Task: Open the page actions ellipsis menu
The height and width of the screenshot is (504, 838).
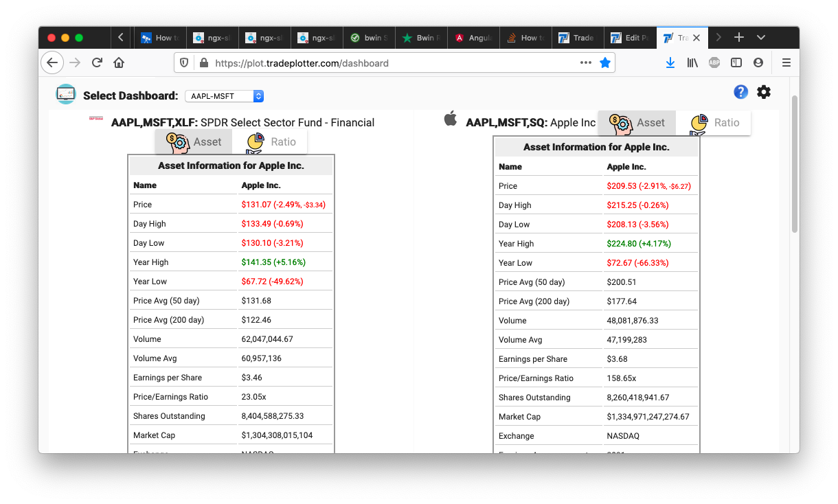Action: [585, 62]
